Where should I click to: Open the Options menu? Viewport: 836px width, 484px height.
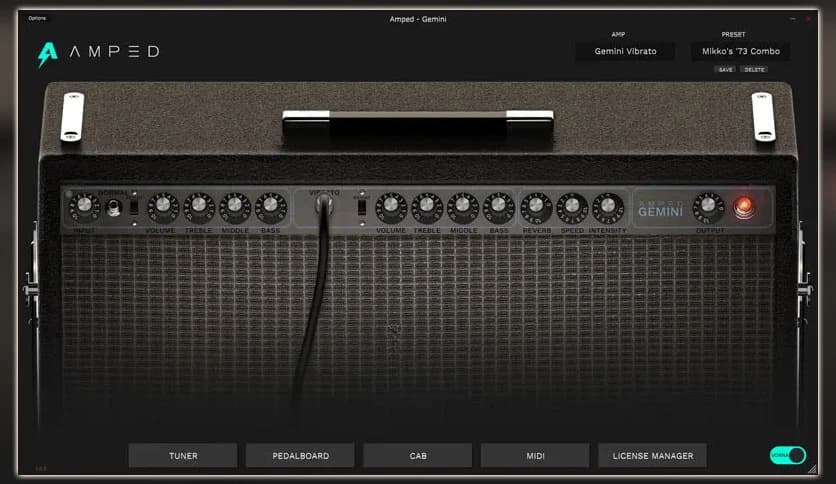[x=37, y=18]
